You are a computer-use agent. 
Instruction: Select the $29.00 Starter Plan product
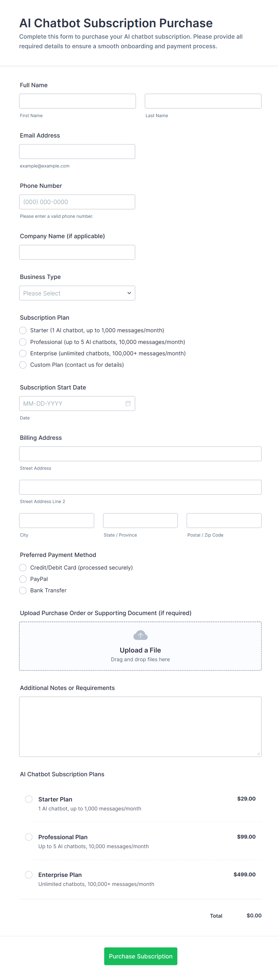pos(29,799)
